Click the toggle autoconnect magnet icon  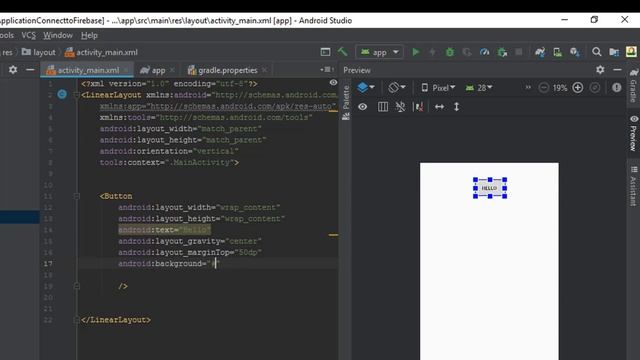(x=400, y=107)
